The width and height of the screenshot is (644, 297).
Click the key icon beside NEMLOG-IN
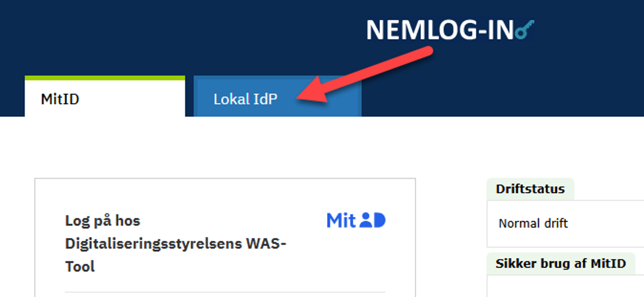click(525, 30)
